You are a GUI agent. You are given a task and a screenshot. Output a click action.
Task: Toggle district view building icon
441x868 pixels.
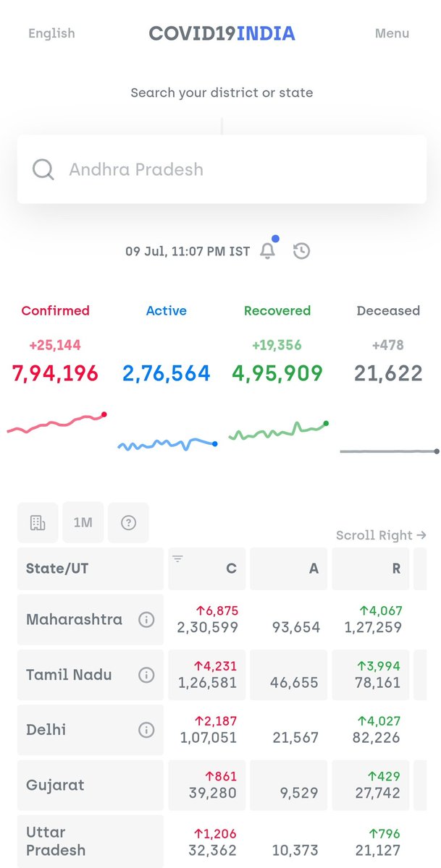coord(38,522)
